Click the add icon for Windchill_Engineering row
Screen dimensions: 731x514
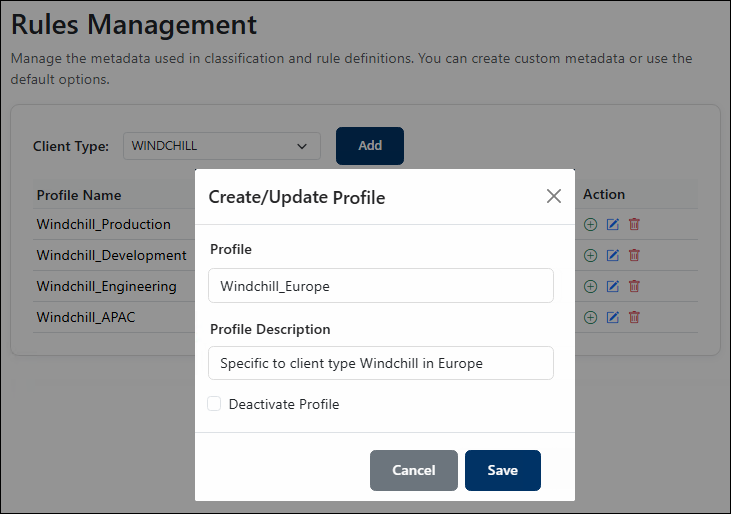[590, 286]
